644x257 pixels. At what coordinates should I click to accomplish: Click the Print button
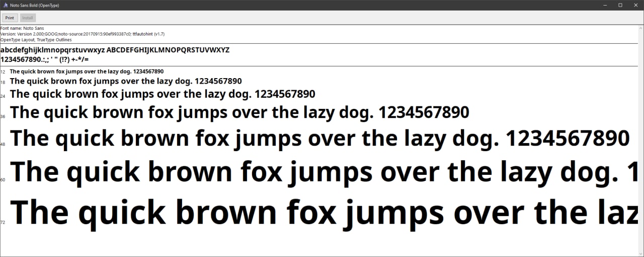click(10, 18)
